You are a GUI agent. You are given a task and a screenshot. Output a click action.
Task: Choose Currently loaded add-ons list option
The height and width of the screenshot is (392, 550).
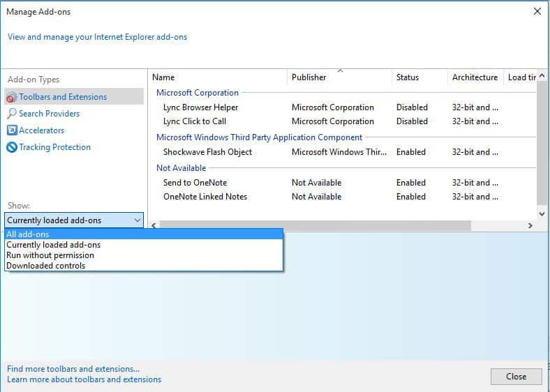tap(54, 245)
